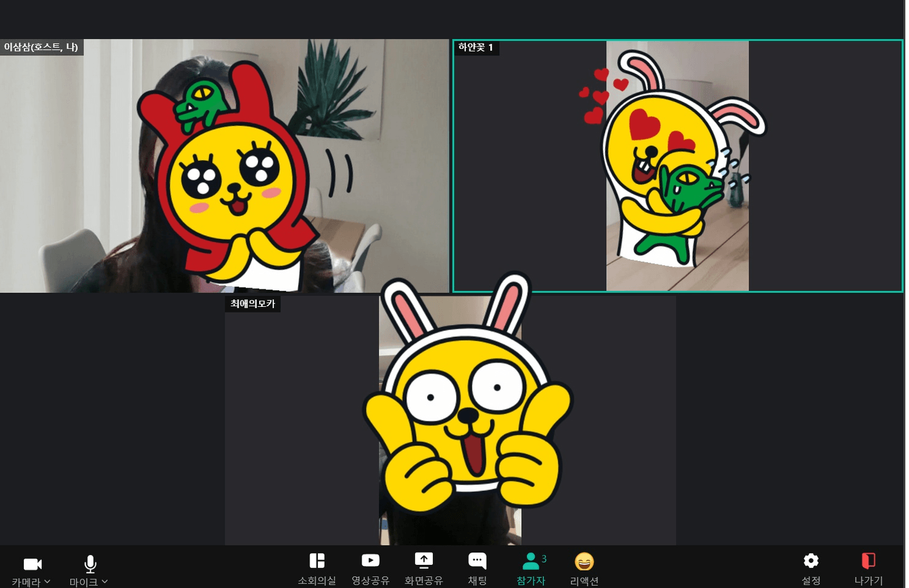The image size is (909, 588).
Task: Open reactions (리액션) emoji picker
Action: tap(584, 569)
